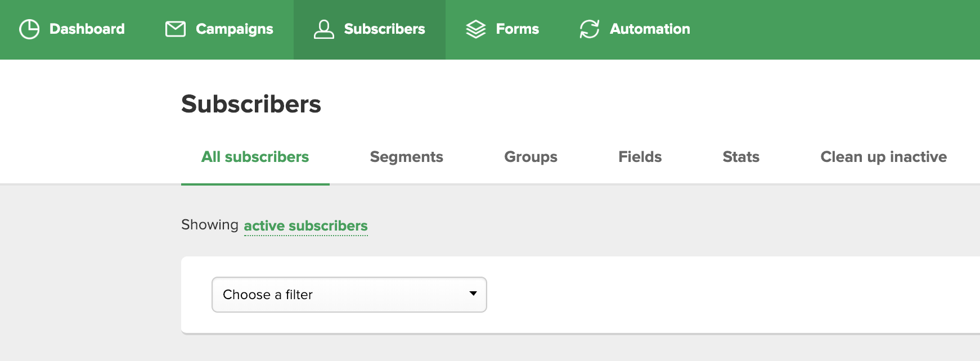This screenshot has height=361, width=980.
Task: Open the Segments tab
Action: point(407,157)
